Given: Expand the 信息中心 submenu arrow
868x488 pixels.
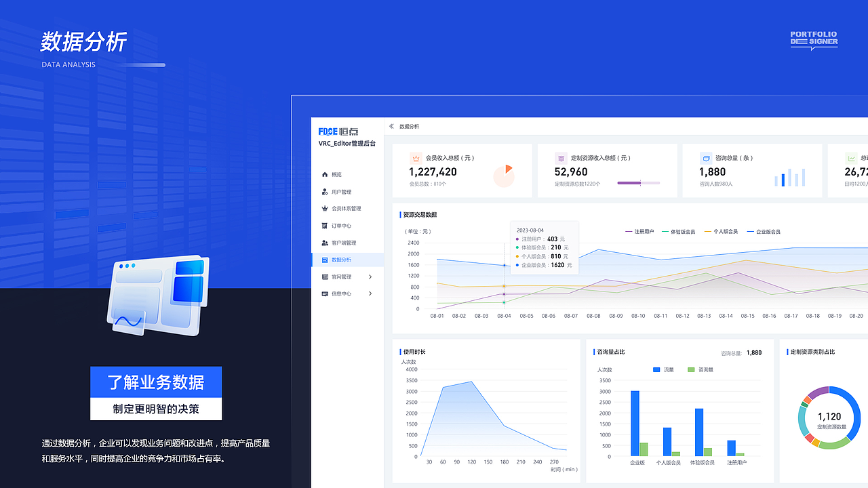Looking at the screenshot, I should [370, 293].
